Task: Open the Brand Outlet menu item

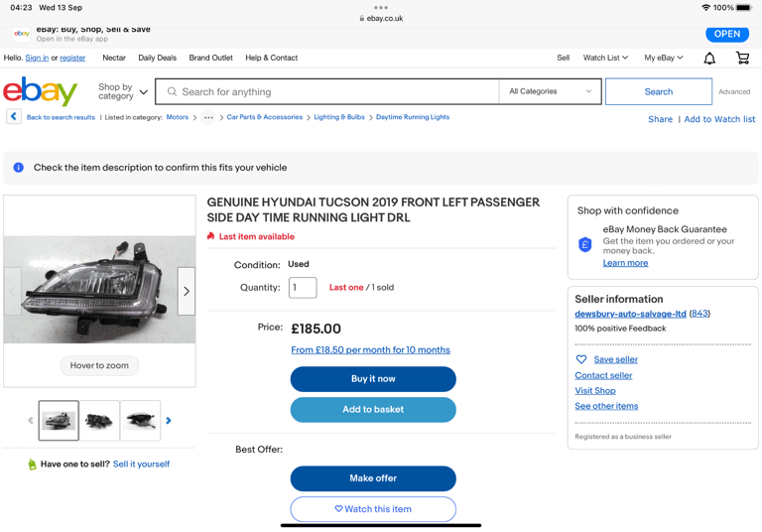Action: pyautogui.click(x=211, y=58)
